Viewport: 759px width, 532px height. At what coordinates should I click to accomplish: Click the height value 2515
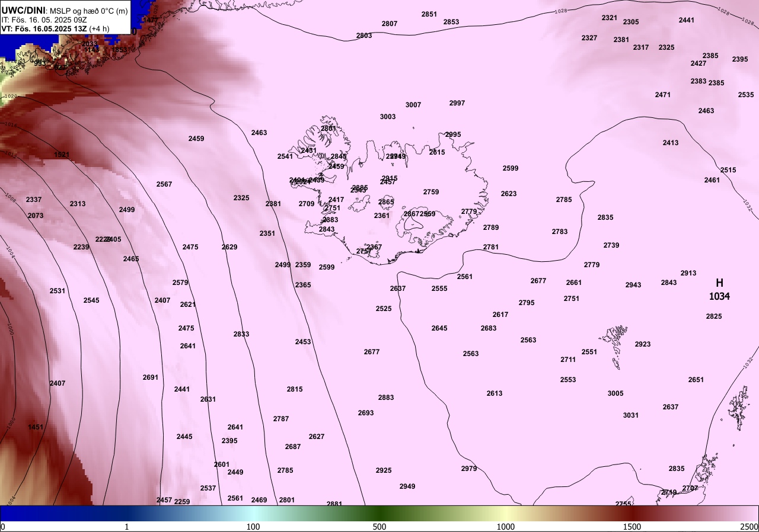click(x=728, y=170)
